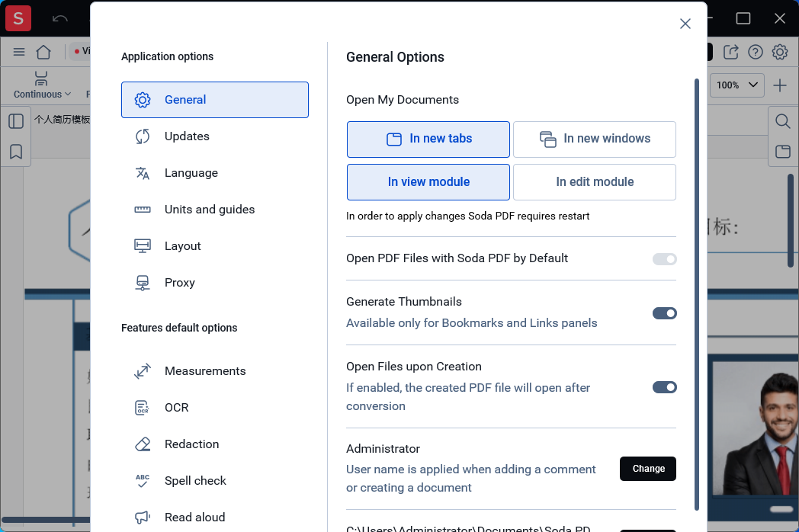Viewport: 799px width, 532px height.
Task: Select the General options category
Action: click(214, 100)
